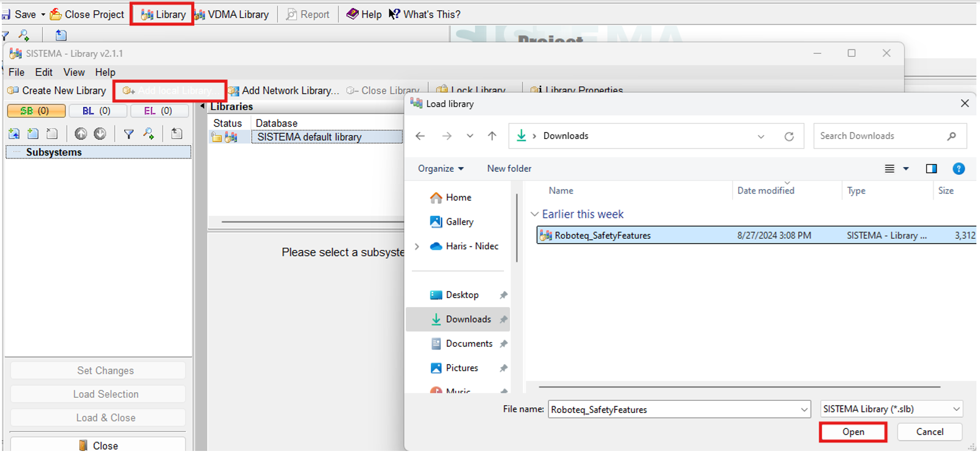This screenshot has height=454, width=980.
Task: Go up one folder level
Action: (492, 136)
